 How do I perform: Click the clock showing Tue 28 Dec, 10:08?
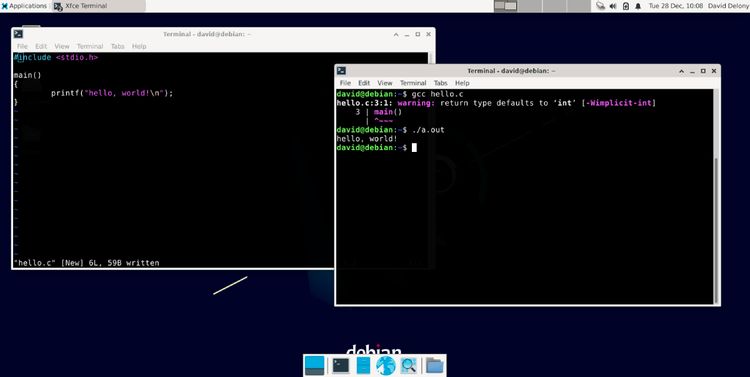675,6
